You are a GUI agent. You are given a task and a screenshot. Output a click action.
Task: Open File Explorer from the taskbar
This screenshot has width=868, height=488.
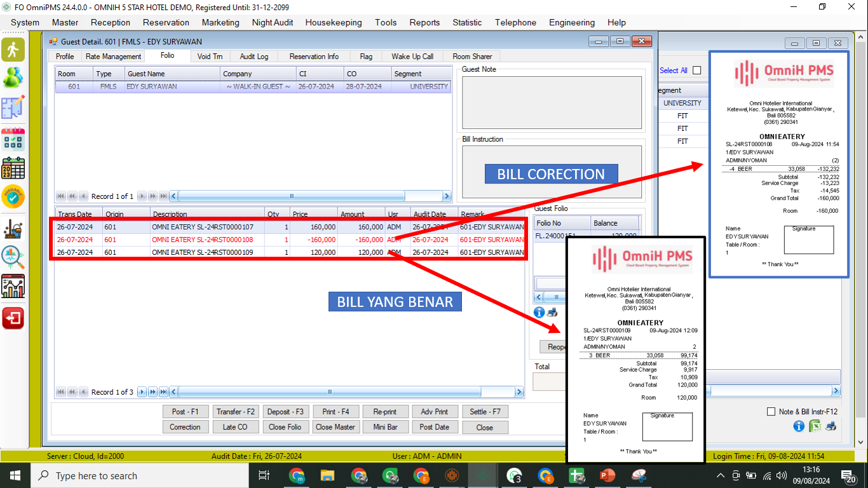click(327, 475)
